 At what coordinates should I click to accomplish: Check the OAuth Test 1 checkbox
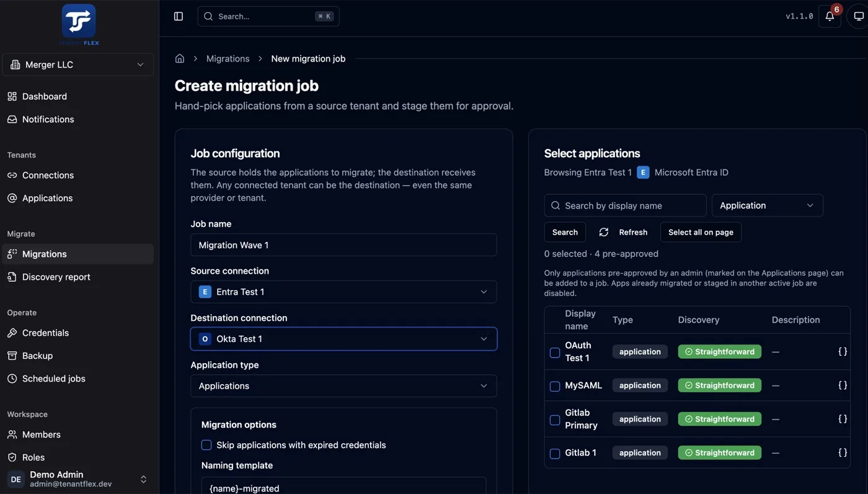click(555, 353)
